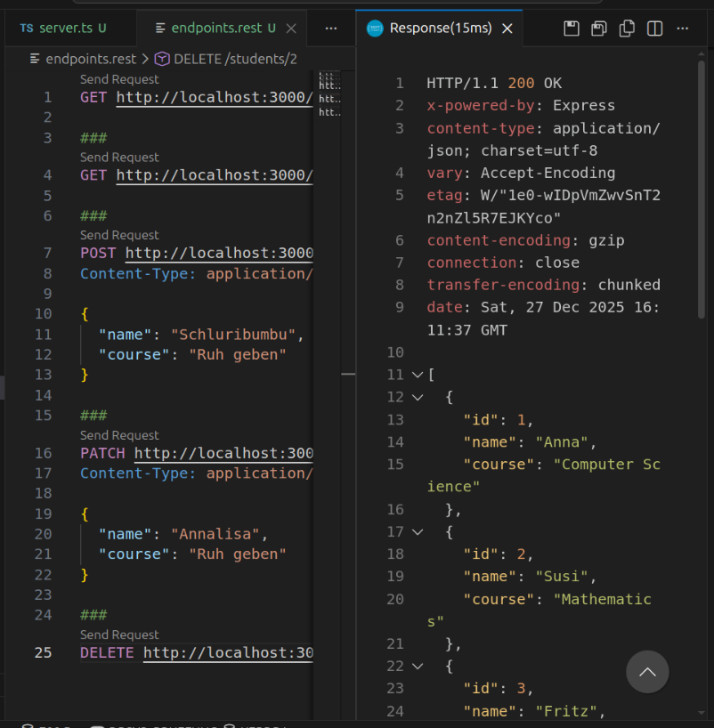This screenshot has height=728, width=714.
Task: Fold the Susi object at line 17
Action: pos(418,532)
